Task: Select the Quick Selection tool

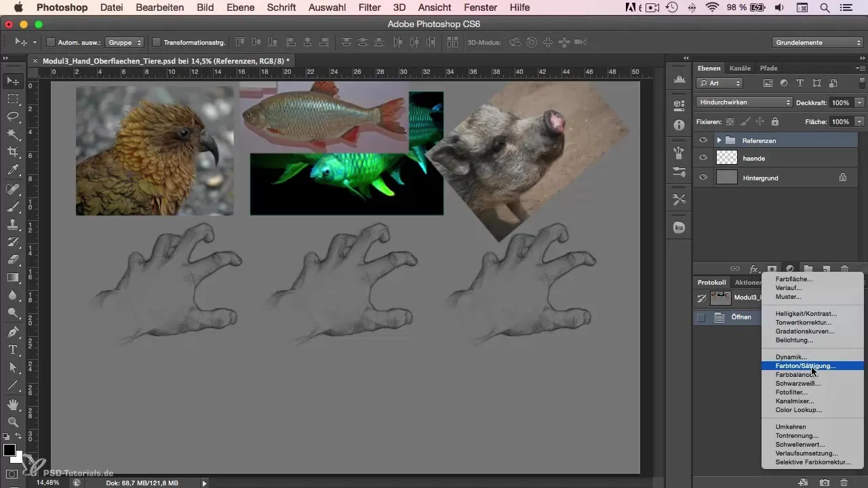Action: (13, 134)
